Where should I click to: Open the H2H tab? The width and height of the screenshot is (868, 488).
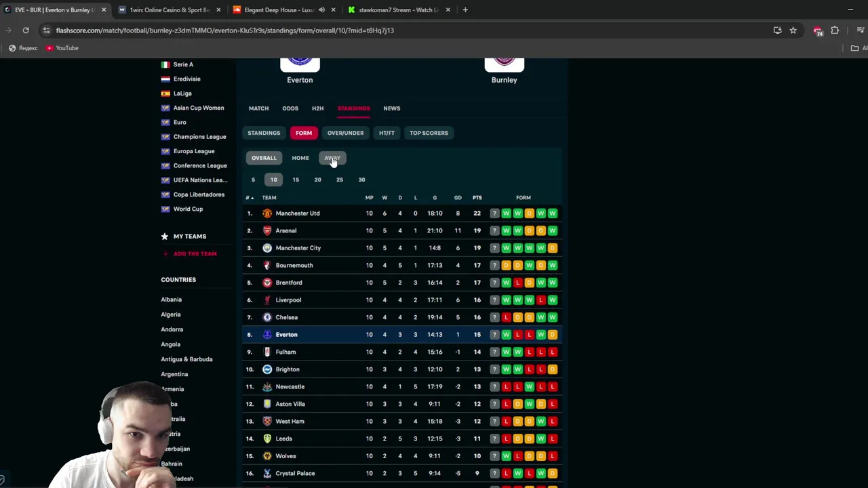tap(317, 108)
